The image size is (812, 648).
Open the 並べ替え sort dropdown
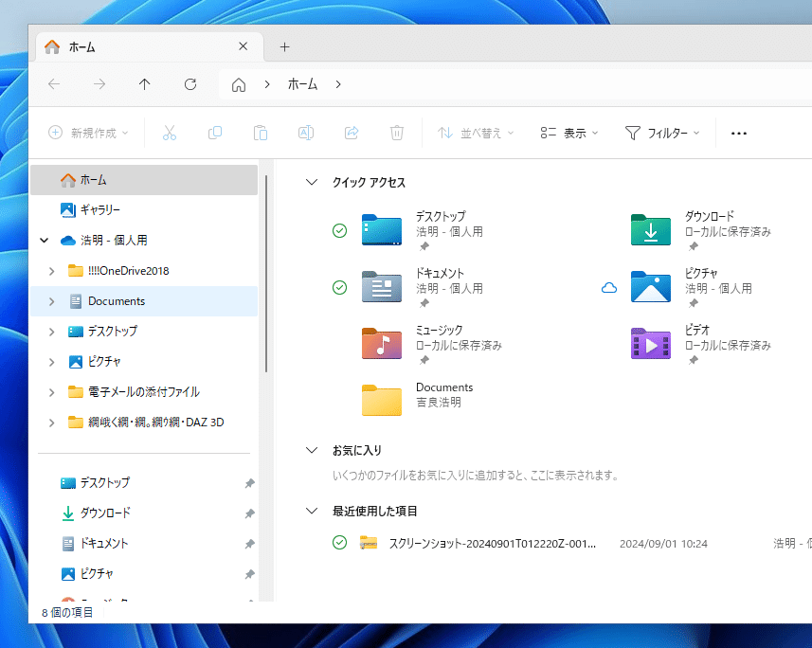pyautogui.click(x=476, y=134)
